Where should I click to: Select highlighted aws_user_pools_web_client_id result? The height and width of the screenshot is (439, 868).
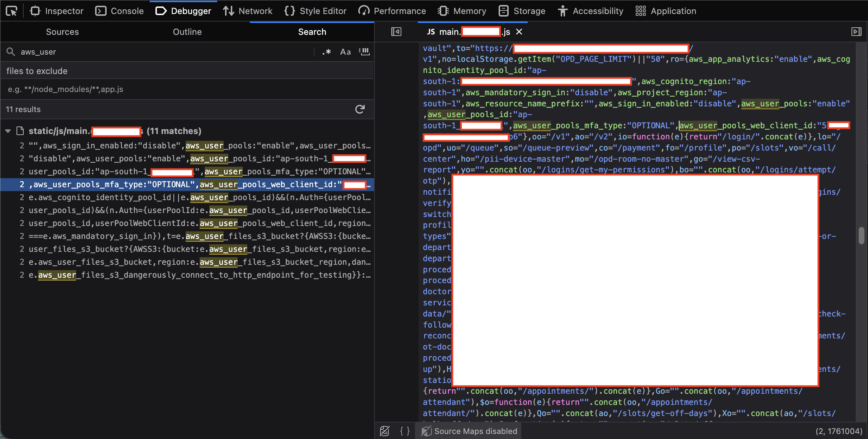click(187, 185)
